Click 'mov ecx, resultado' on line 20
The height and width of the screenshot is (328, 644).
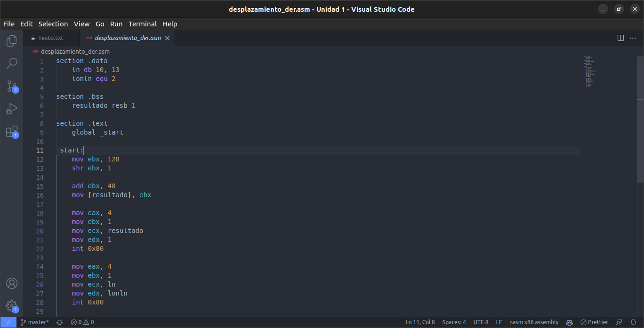coord(107,231)
